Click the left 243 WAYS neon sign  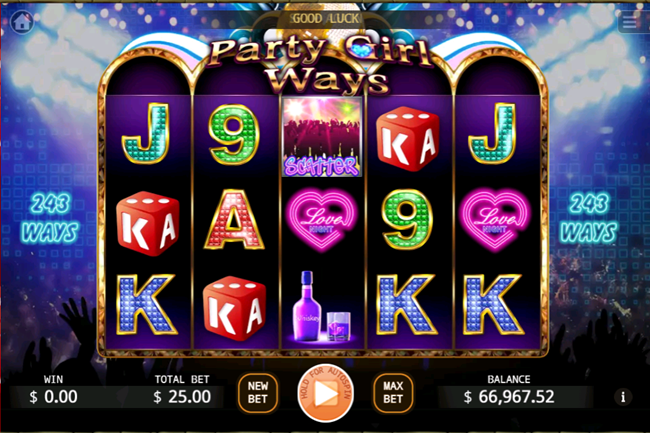[x=50, y=218]
